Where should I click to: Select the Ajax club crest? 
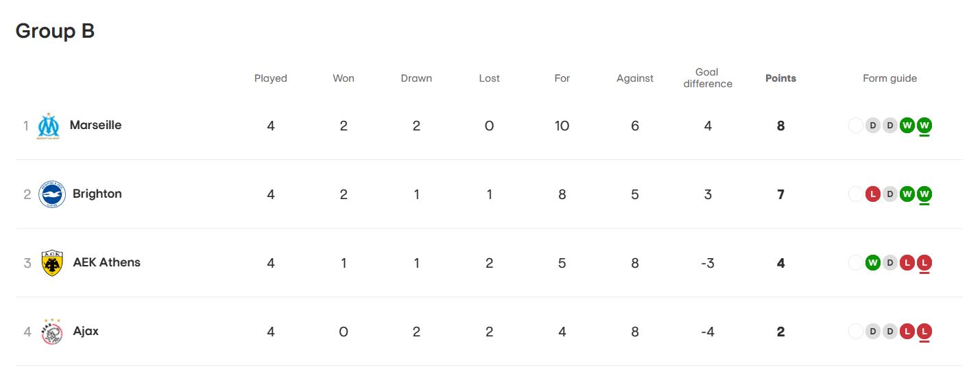[x=51, y=332]
